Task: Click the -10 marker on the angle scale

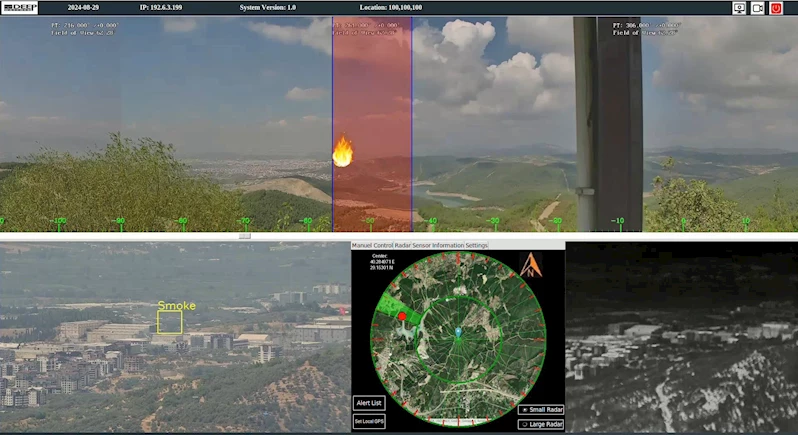Action: click(617, 221)
